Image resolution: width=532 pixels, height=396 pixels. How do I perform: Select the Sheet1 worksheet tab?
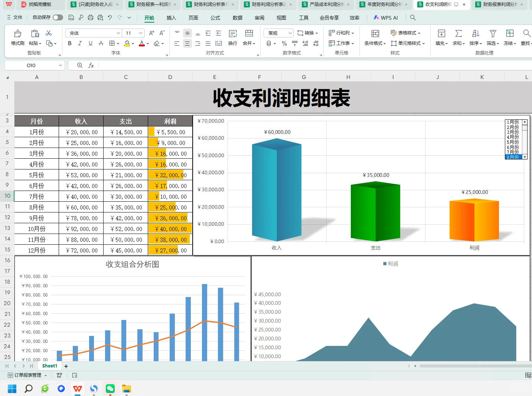(x=50, y=366)
